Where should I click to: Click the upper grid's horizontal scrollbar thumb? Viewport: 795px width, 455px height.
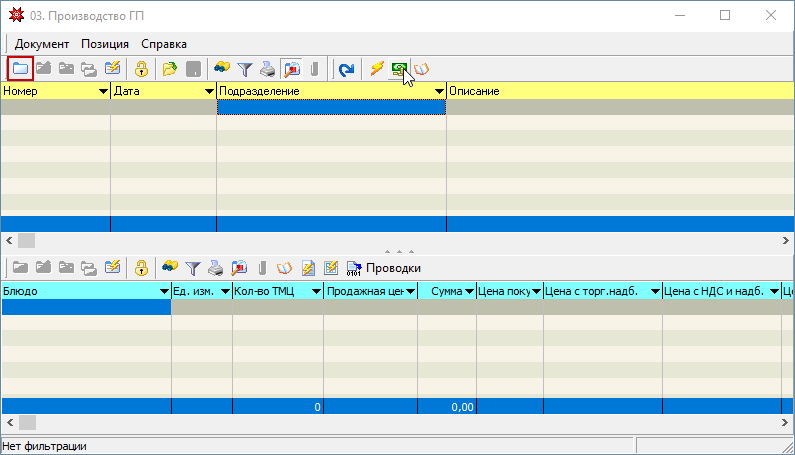[26, 241]
